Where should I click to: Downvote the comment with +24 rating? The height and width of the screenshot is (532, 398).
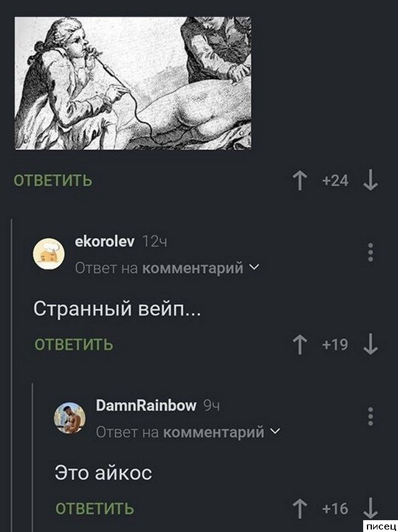(370, 180)
